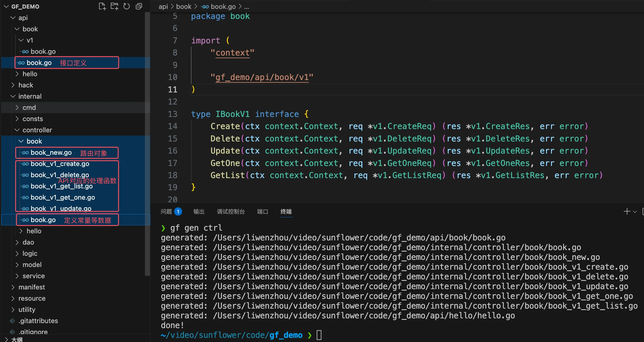644x342 pixels.
Task: Expand the hack folder
Action: click(x=26, y=85)
